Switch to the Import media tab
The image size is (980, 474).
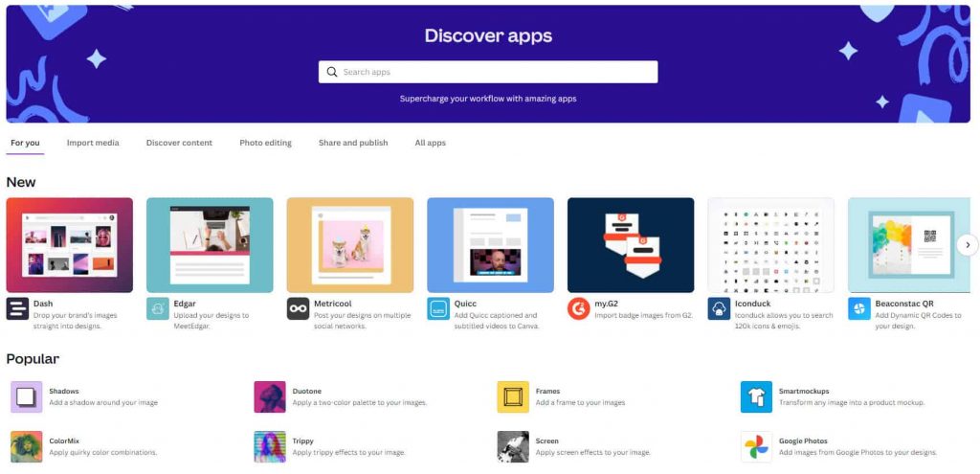pos(93,143)
